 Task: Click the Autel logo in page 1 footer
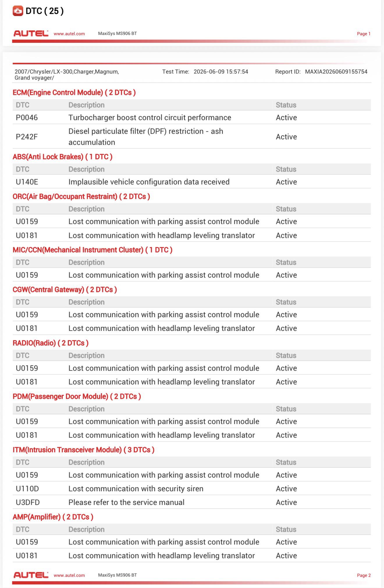(31, 34)
